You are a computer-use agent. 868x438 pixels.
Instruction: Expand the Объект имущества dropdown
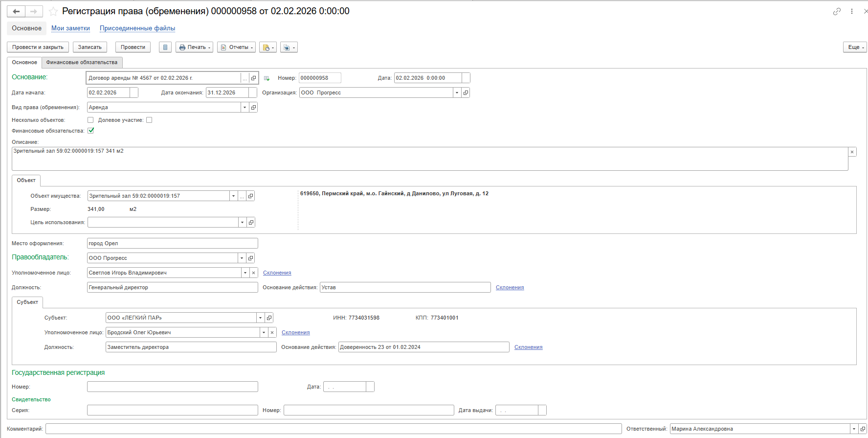click(x=233, y=196)
